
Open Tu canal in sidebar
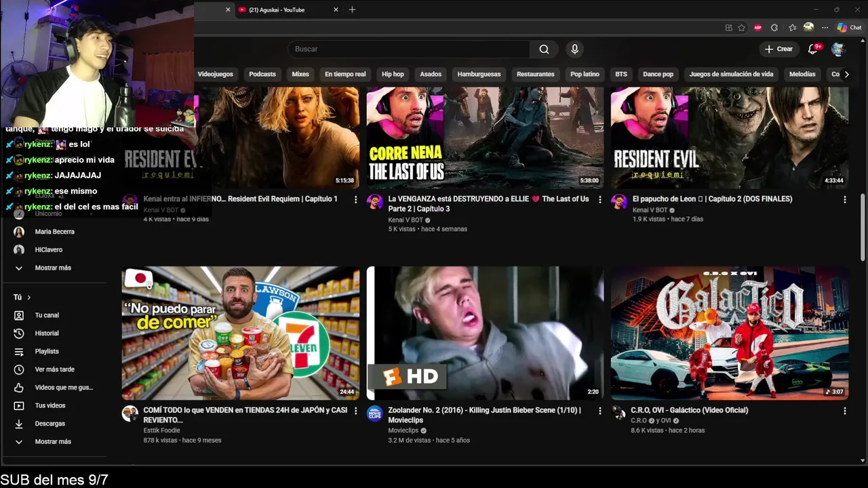pyautogui.click(x=47, y=315)
